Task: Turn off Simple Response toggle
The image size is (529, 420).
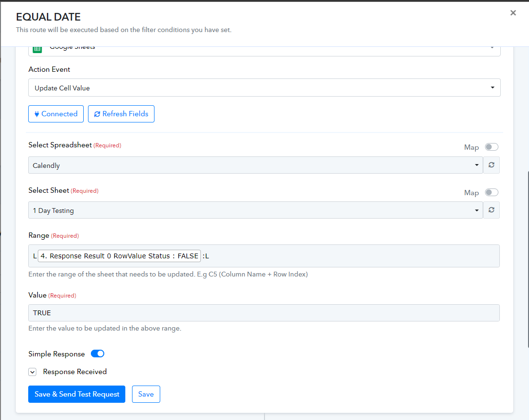Action: [x=98, y=354]
